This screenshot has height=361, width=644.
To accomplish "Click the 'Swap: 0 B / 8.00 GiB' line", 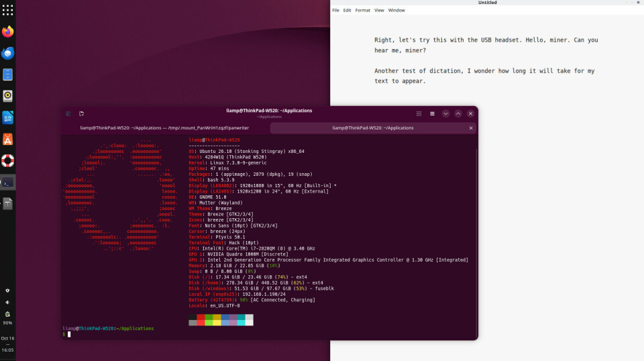I will click(x=222, y=272).
